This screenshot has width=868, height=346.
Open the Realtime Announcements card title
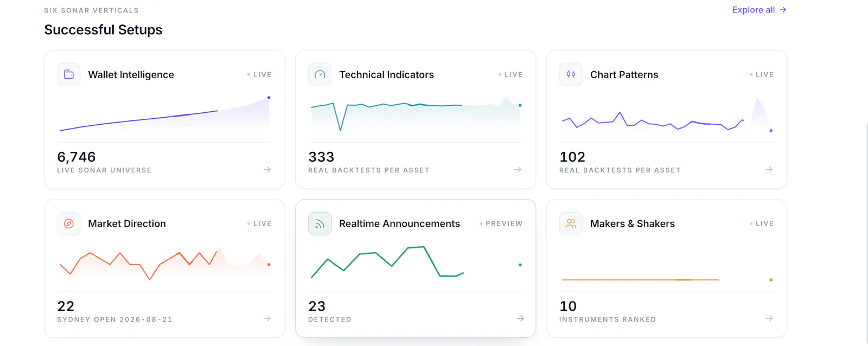point(399,223)
